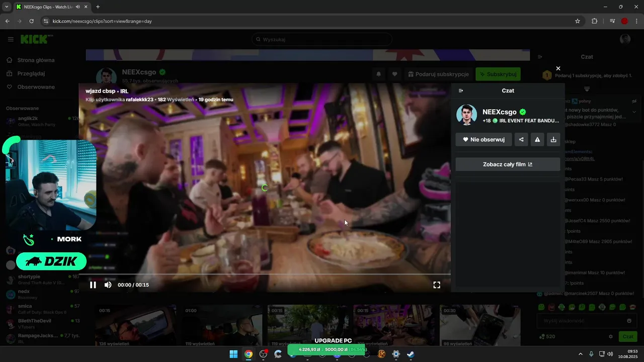Focus the Wyszukaj search field

(x=322, y=39)
